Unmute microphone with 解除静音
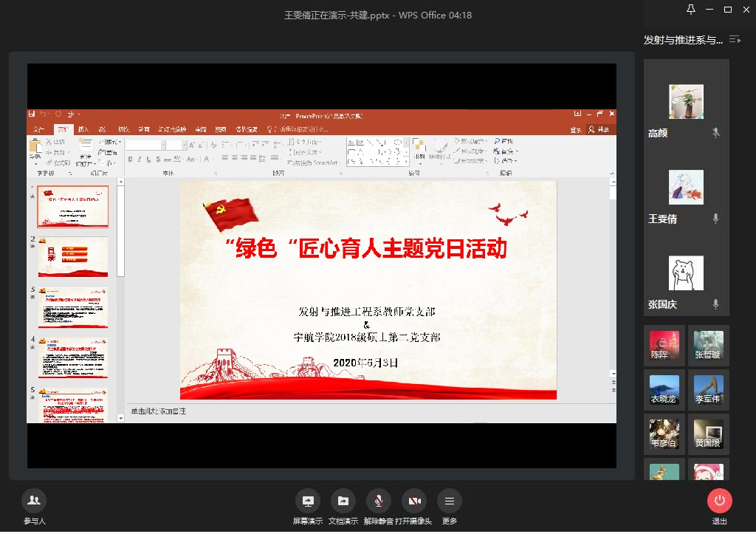The height and width of the screenshot is (534, 756). 379,501
